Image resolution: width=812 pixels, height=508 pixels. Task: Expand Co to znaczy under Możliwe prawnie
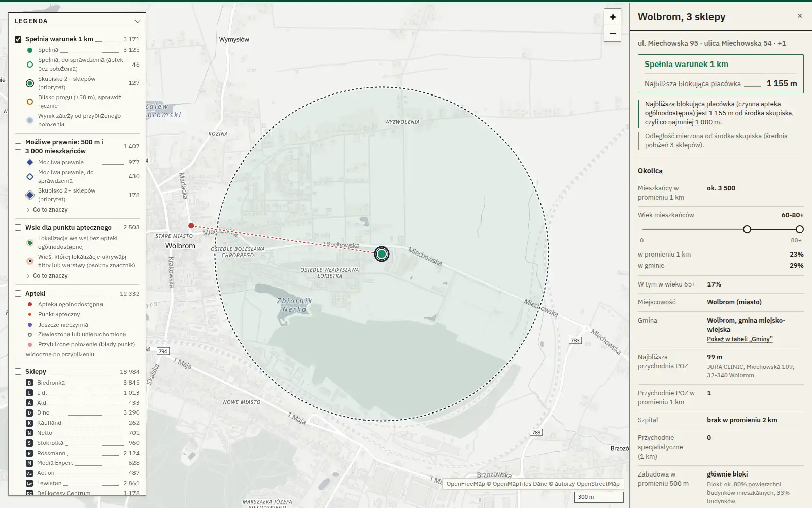pyautogui.click(x=47, y=210)
